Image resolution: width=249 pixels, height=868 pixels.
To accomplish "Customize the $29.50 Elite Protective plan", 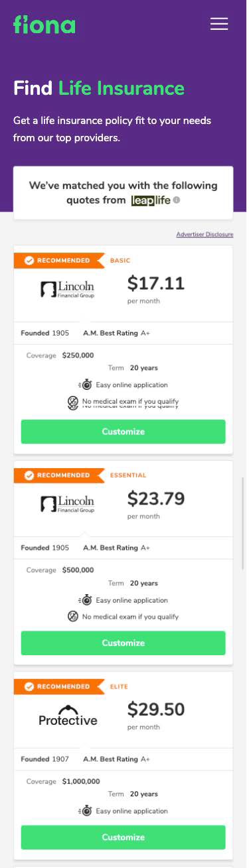I will coord(124,837).
